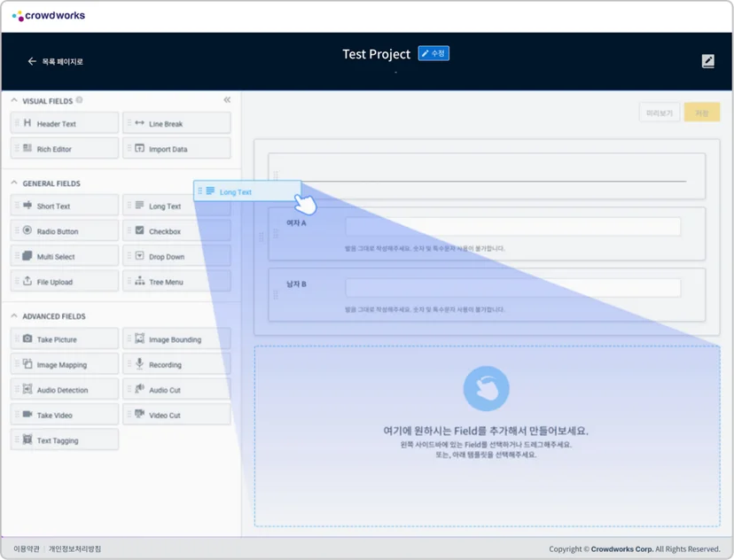The width and height of the screenshot is (734, 560).
Task: Collapse the GENERAL FIELDS section
Action: [x=14, y=183]
